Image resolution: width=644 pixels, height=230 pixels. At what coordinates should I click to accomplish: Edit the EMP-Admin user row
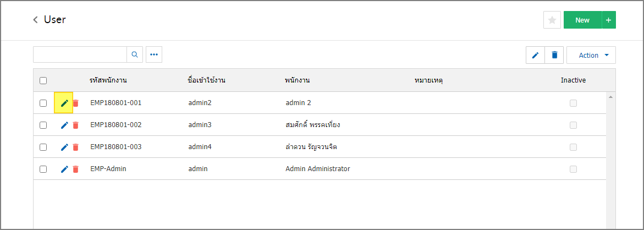64,169
